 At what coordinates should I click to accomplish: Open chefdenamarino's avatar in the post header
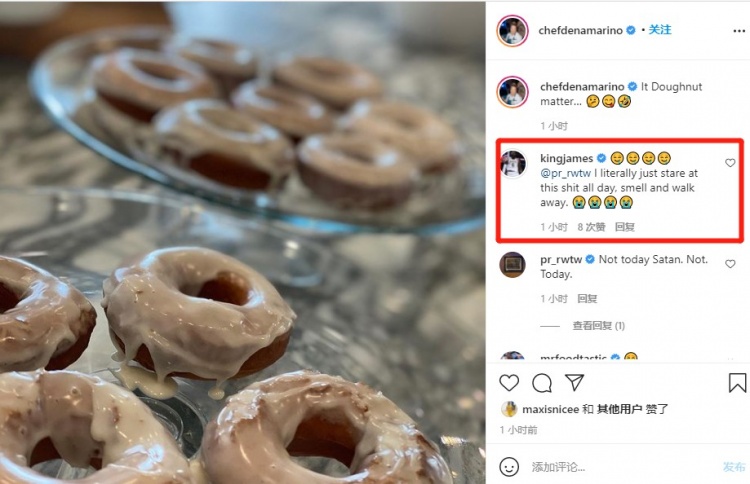tap(512, 31)
